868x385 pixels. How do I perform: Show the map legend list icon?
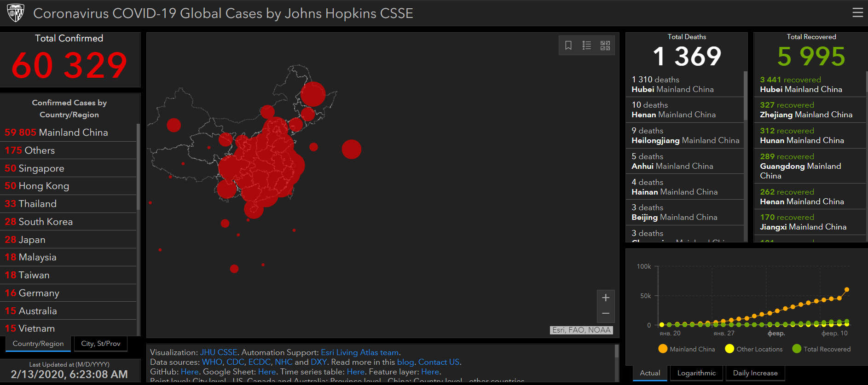click(x=587, y=45)
